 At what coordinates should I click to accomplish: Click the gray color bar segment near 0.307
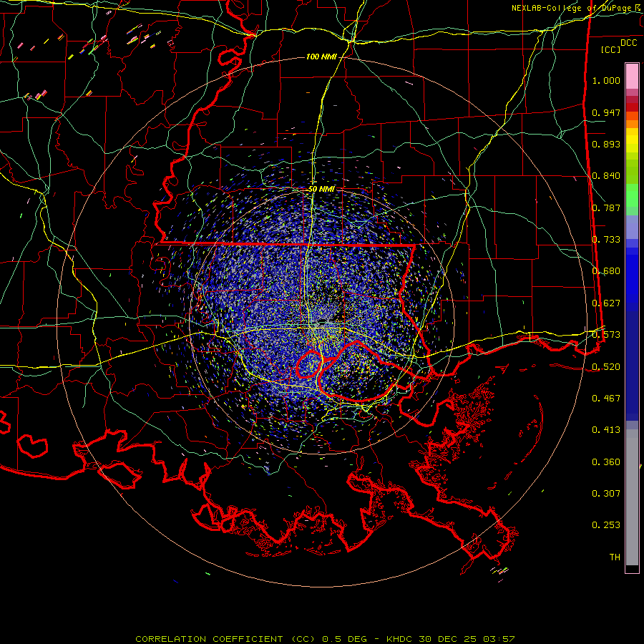[632, 497]
